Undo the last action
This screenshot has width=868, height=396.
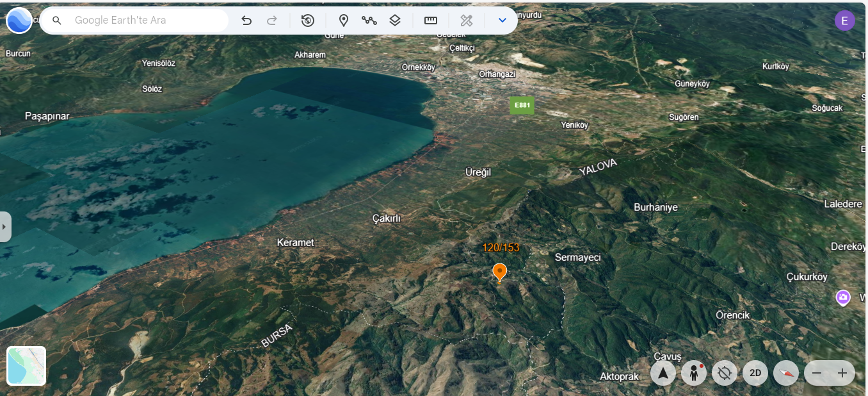pyautogui.click(x=246, y=21)
